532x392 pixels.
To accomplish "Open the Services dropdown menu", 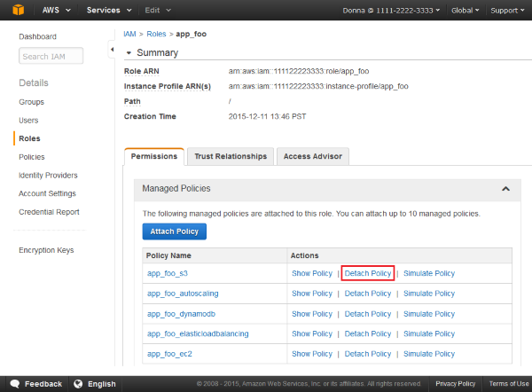I will point(109,10).
